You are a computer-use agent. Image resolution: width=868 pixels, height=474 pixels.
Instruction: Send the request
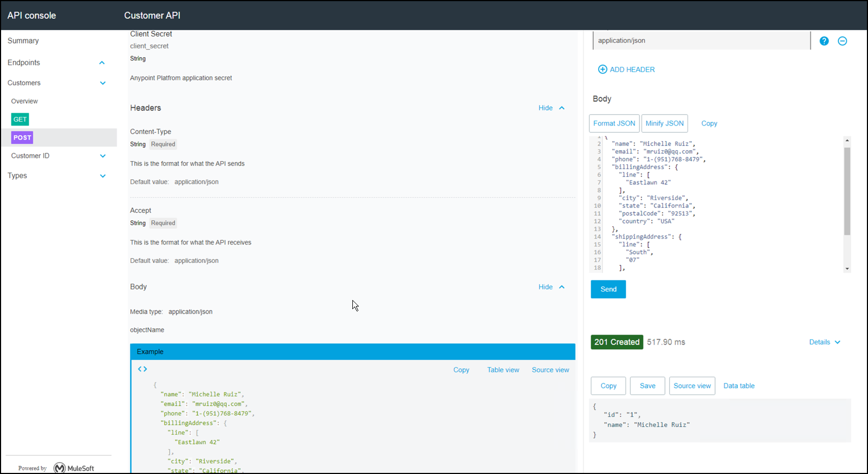click(608, 289)
